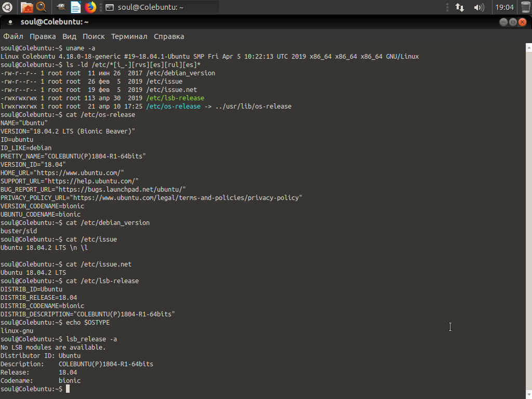Close the terminal window

pos(523,22)
